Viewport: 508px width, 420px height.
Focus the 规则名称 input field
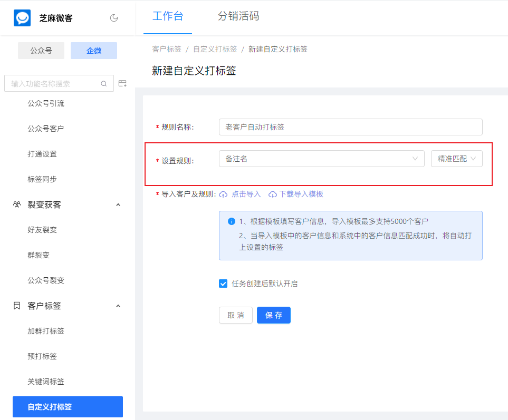(351, 127)
